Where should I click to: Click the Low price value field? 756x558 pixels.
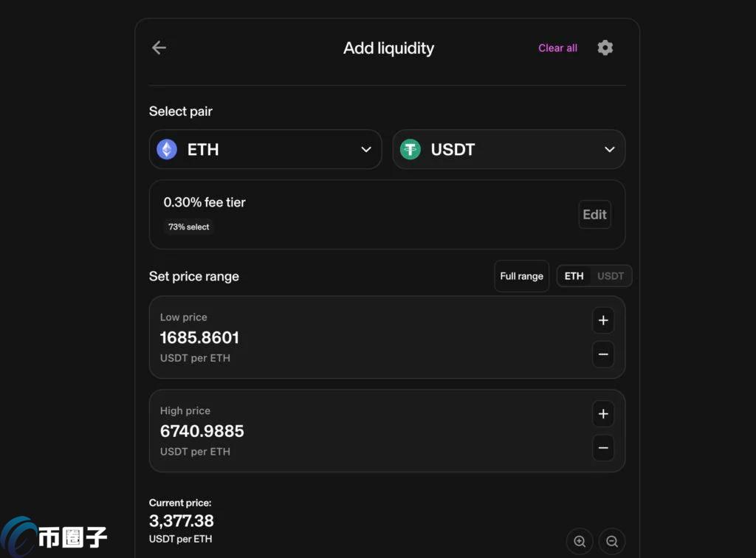click(200, 337)
